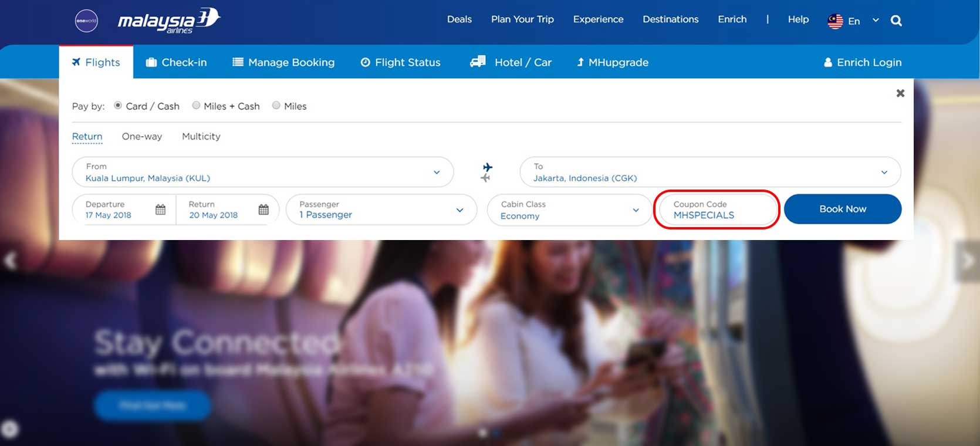Click the Enrich Login user icon
Screen dimensions: 980x446
(828, 62)
